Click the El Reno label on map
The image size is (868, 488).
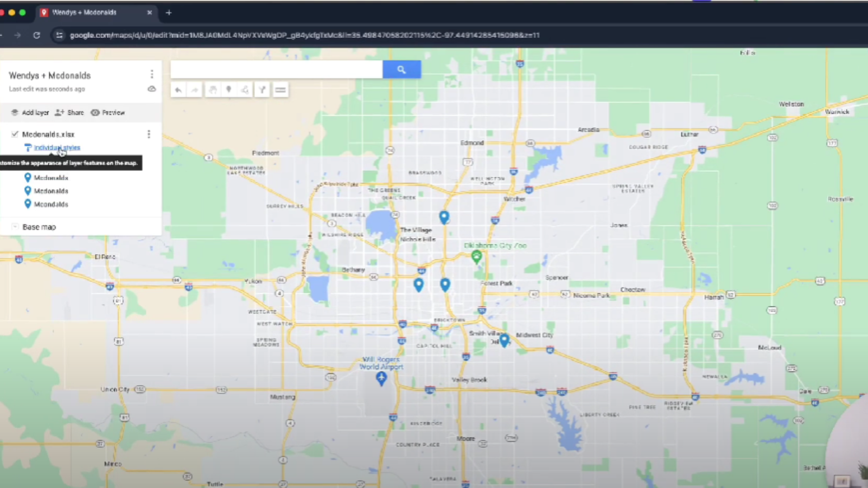pos(105,256)
